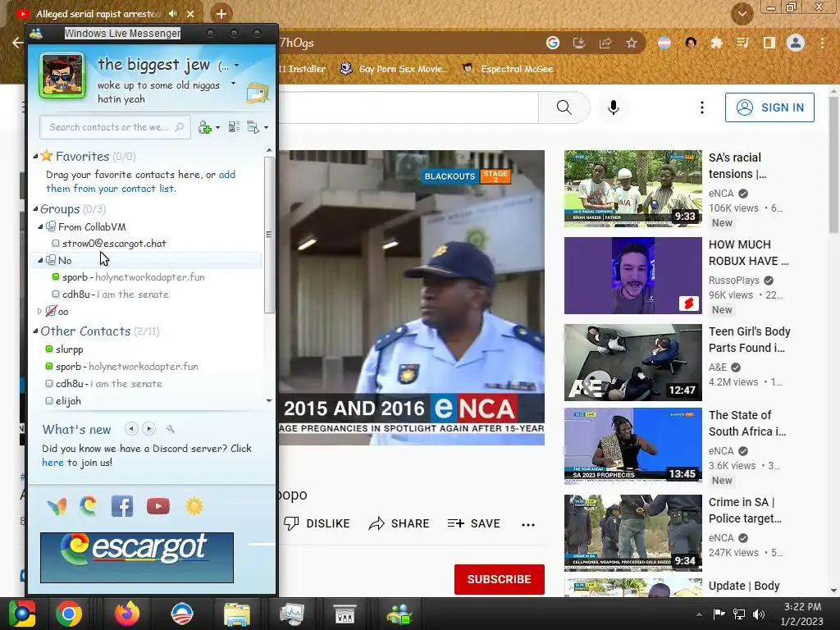Click the SAVE button
The image size is (840, 630).
473,523
